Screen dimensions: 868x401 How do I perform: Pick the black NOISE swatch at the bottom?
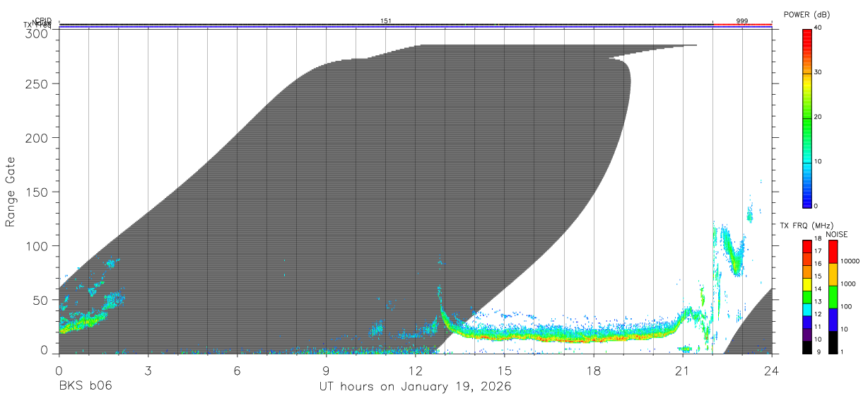833,342
